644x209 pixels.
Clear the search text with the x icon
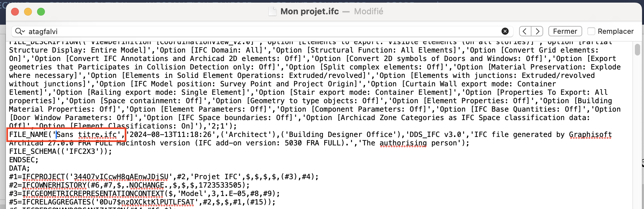(505, 31)
